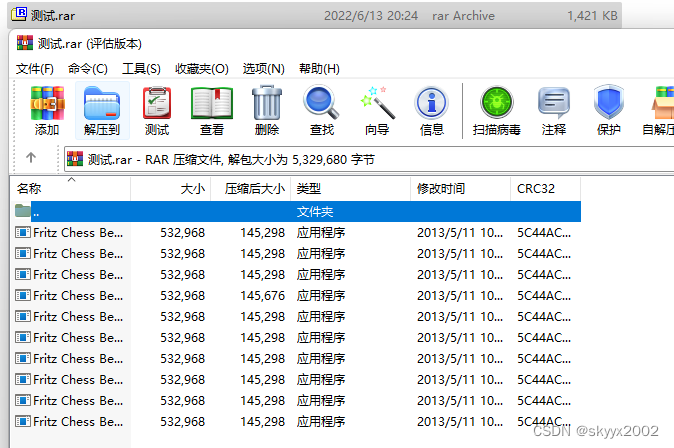Select the 测试.rar file in Explorer list
The image size is (674, 448).
click(314, 15)
